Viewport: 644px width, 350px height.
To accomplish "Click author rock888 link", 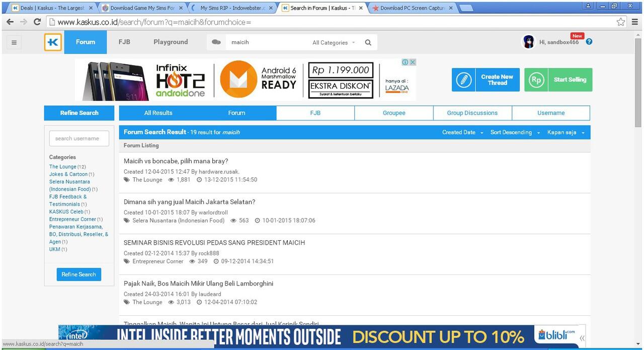I will point(209,253).
